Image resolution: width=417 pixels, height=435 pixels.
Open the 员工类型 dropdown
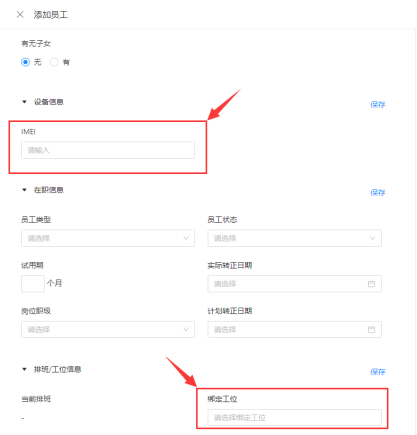pos(108,238)
